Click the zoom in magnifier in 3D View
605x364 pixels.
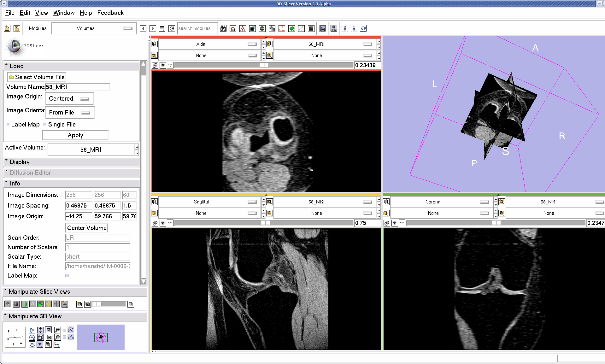point(57,330)
